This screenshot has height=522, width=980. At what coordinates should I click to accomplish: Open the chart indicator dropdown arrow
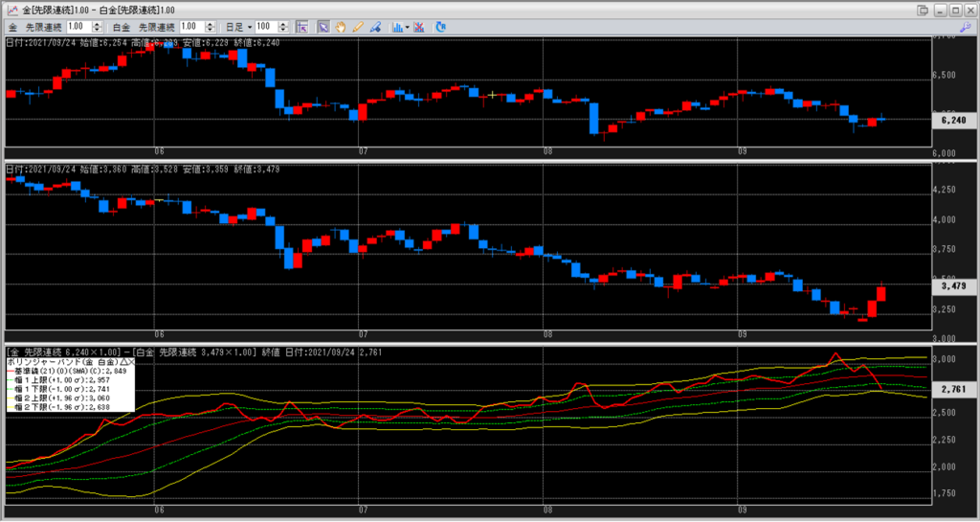407,27
